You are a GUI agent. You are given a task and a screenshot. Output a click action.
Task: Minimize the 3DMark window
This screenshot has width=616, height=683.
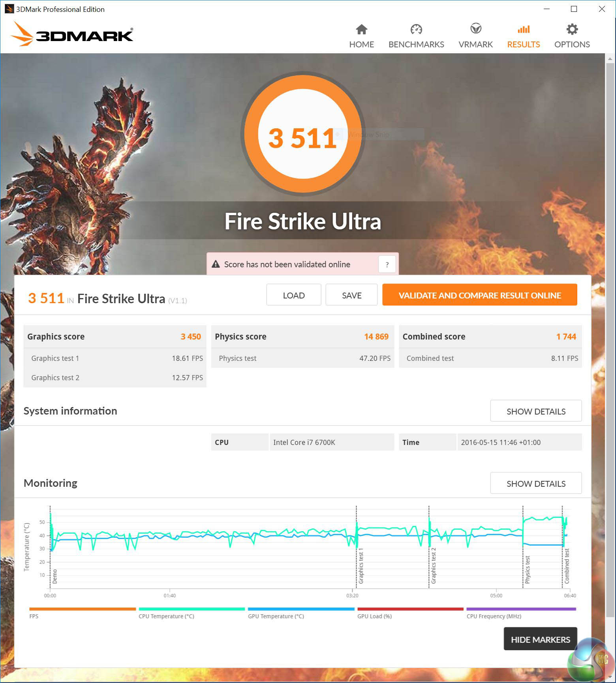[x=547, y=9]
